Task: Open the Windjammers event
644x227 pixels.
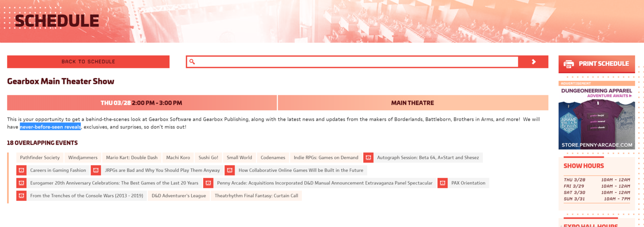Action: pyautogui.click(x=83, y=157)
